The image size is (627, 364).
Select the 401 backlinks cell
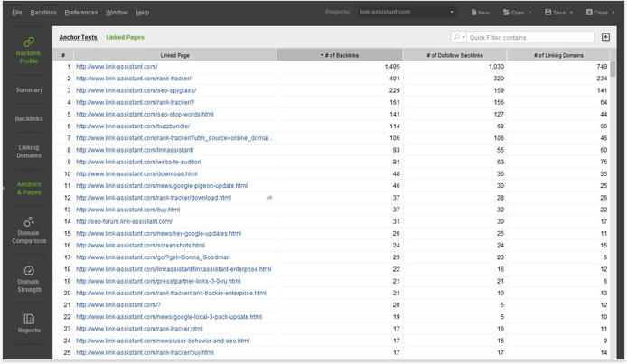click(x=340, y=79)
